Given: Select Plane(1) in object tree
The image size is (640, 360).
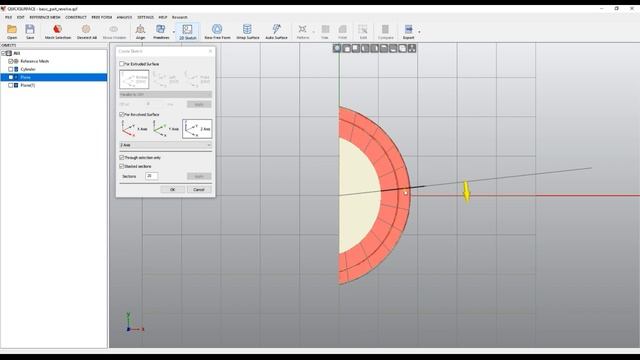Looking at the screenshot, I should 27,85.
